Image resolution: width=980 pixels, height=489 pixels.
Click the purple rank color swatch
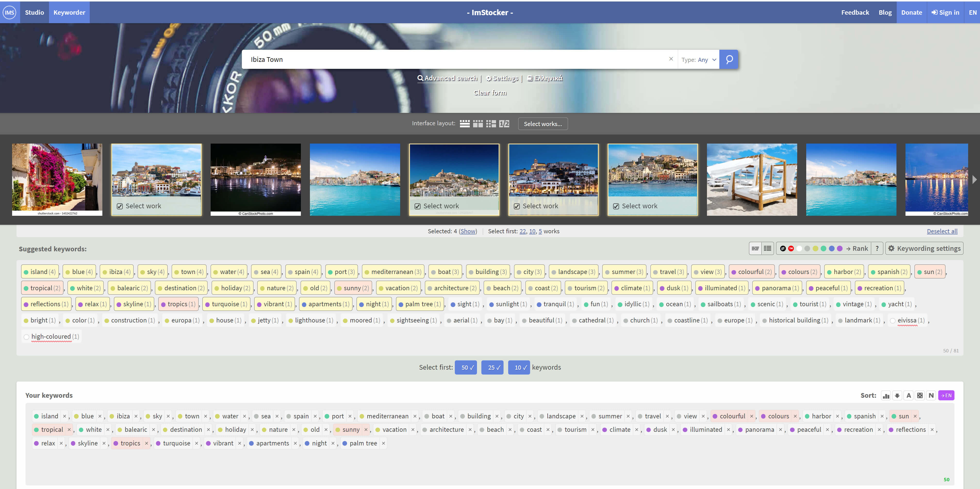point(840,248)
